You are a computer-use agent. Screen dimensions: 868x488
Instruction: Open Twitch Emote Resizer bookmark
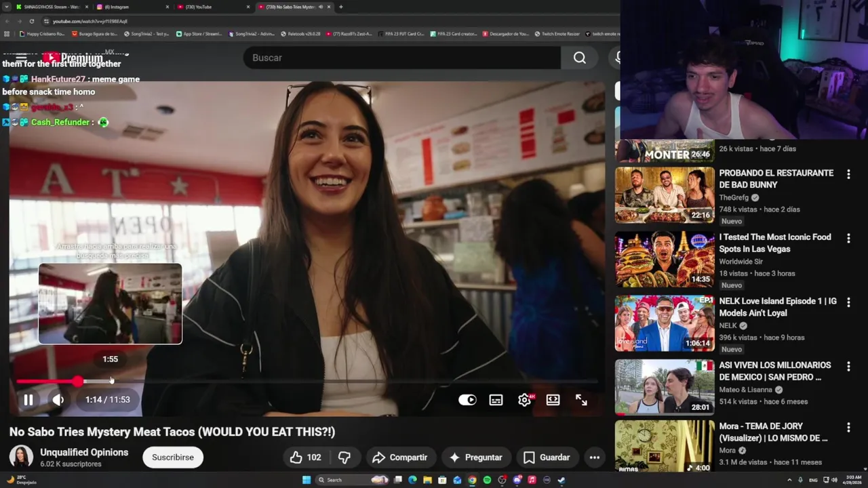point(557,34)
